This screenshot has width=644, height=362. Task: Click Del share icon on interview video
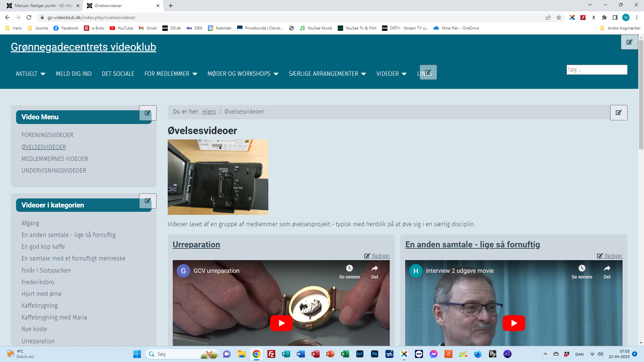(607, 272)
